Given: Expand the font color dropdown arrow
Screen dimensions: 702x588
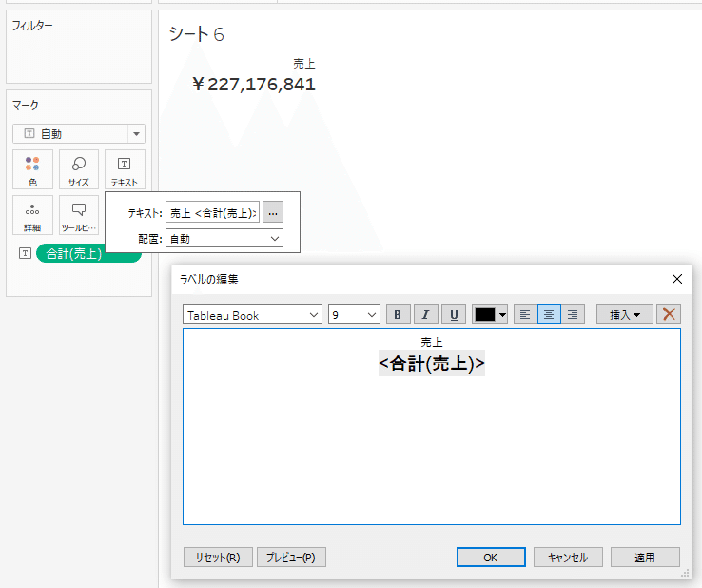Looking at the screenshot, I should pyautogui.click(x=503, y=315).
